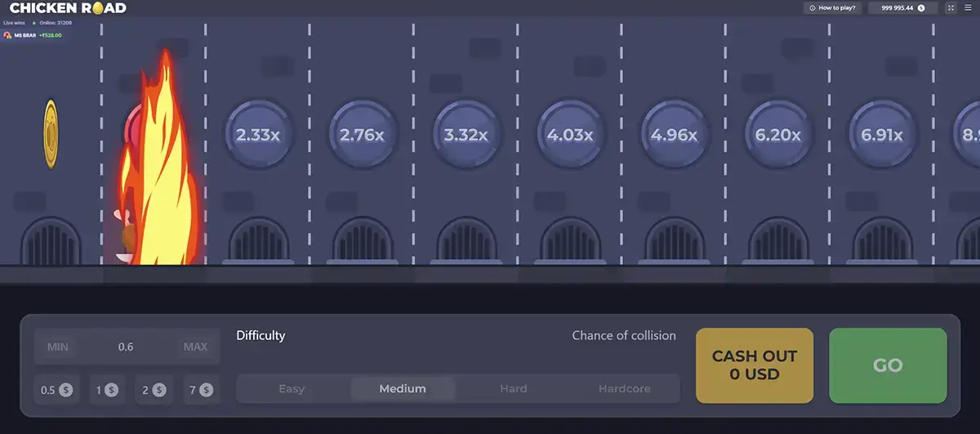The height and width of the screenshot is (434, 980).
Task: Select Medium difficulty
Action: point(403,389)
